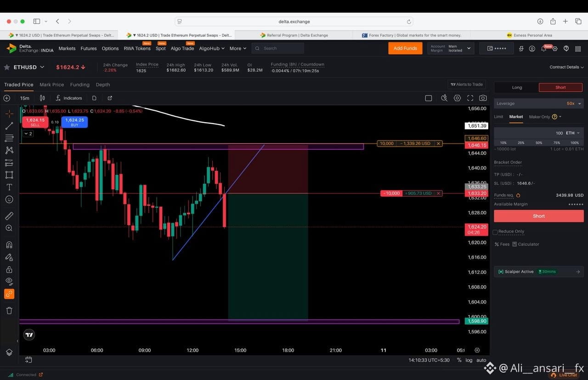Switch to the Mark Price tab
The height and width of the screenshot is (380, 588).
51,85
